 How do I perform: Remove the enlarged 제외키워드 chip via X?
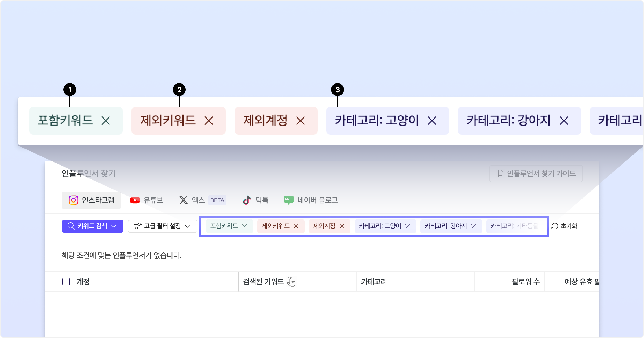[x=209, y=121]
